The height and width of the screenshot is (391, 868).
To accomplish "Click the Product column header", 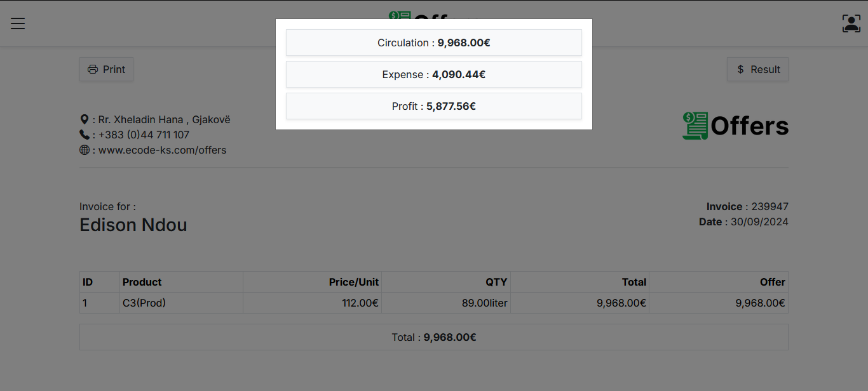I will tap(142, 282).
